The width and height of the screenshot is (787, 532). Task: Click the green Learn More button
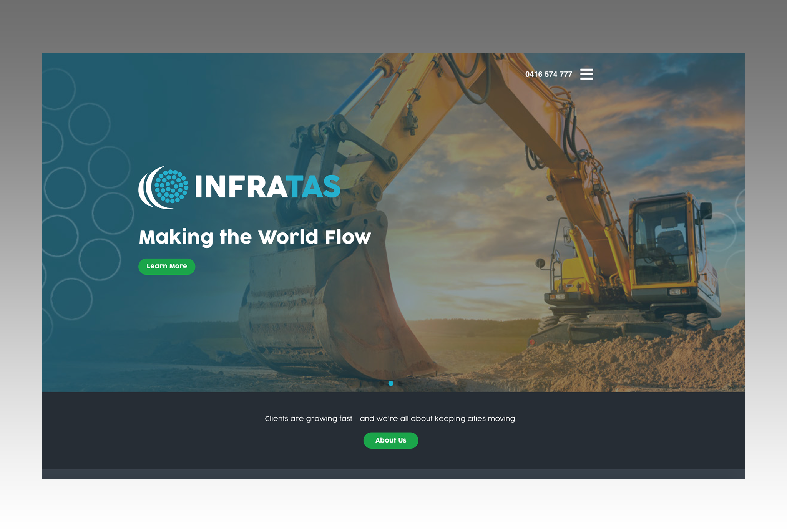pos(166,266)
